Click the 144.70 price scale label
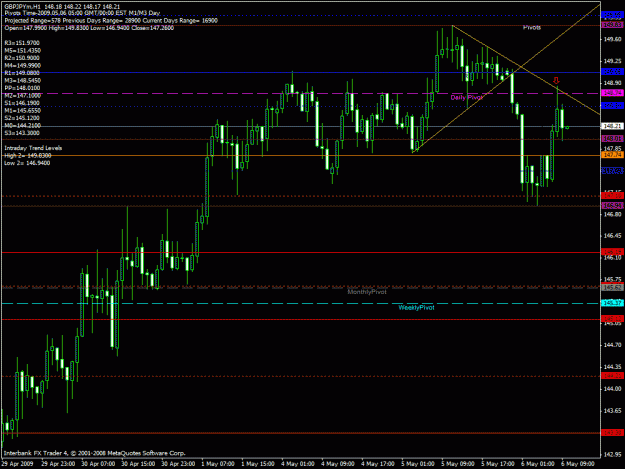 point(612,345)
